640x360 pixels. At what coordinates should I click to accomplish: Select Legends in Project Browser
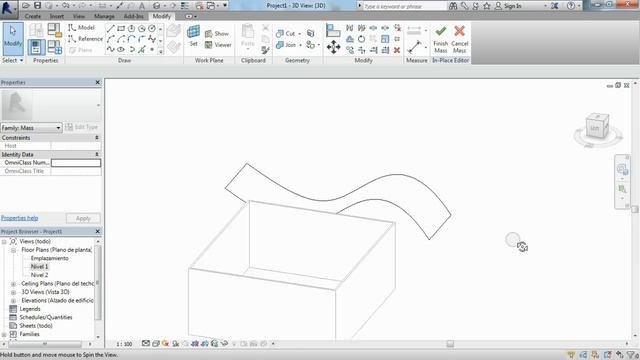30,309
